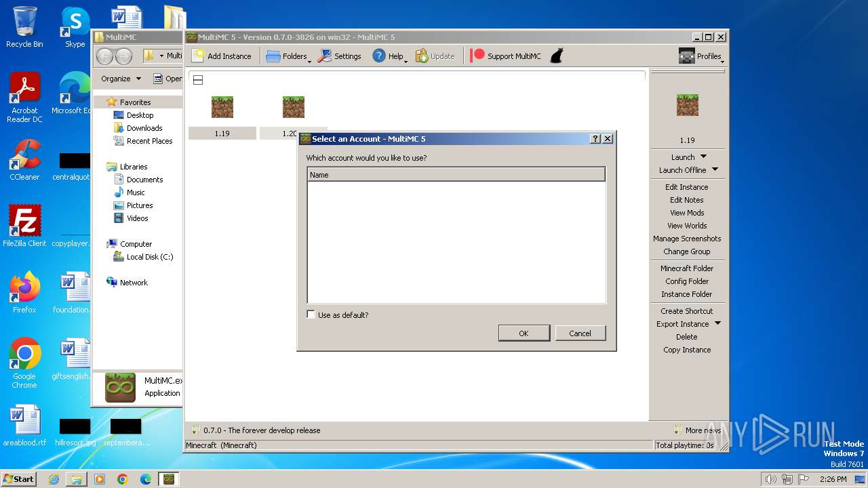
Task: Click Edit Instance in the side panel
Action: coord(686,187)
